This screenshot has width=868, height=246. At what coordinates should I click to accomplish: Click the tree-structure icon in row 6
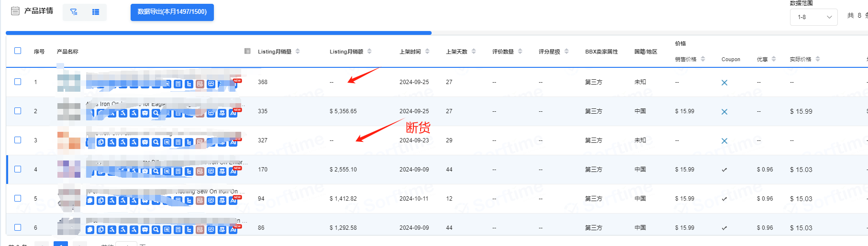pos(189,230)
